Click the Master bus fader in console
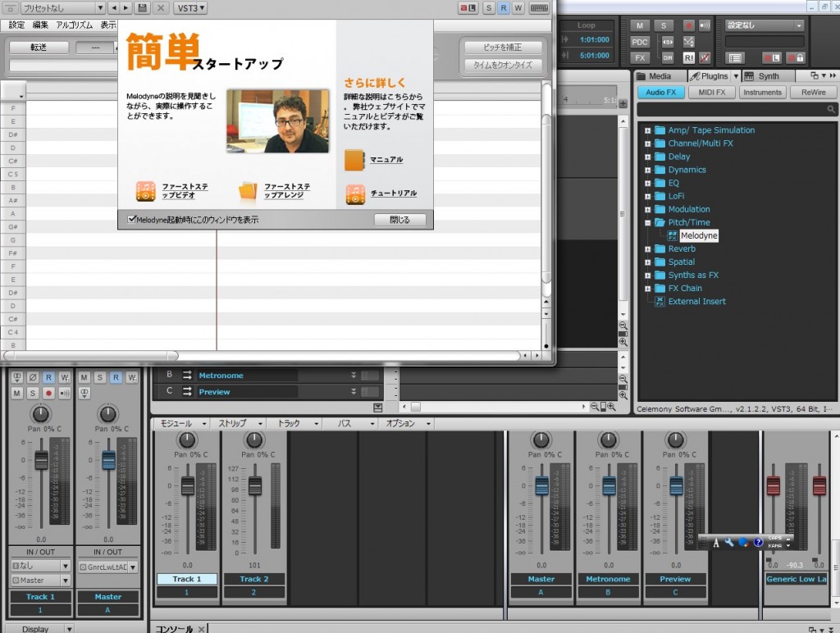The width and height of the screenshot is (840, 633). pyautogui.click(x=541, y=485)
